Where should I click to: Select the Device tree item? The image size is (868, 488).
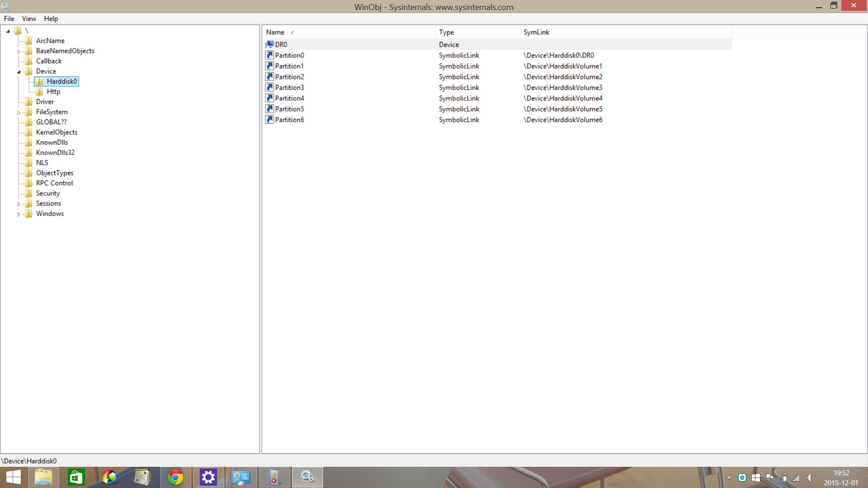click(x=46, y=71)
